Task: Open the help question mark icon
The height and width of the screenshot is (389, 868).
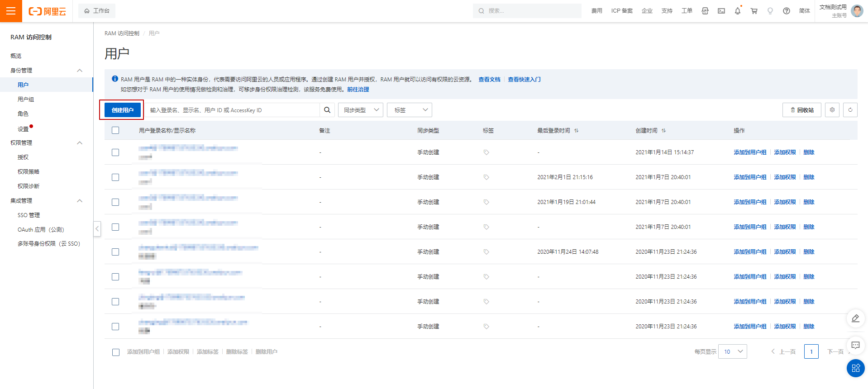Action: pos(787,11)
